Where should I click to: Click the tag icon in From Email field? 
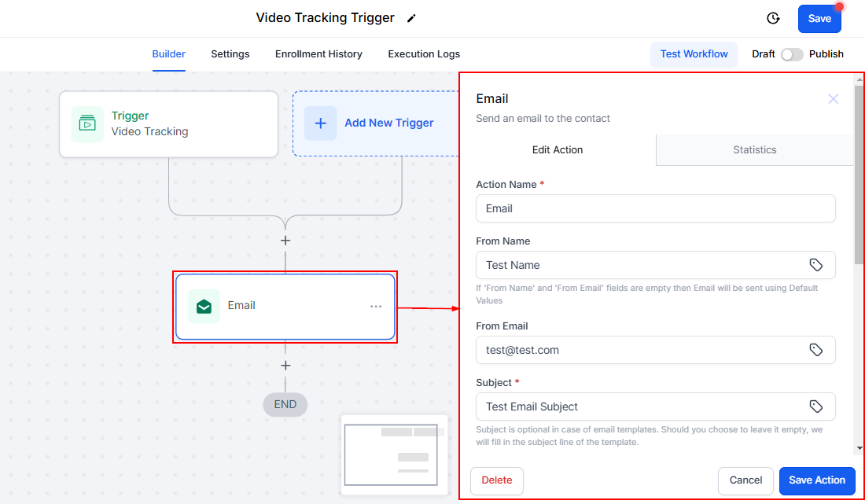tap(816, 350)
